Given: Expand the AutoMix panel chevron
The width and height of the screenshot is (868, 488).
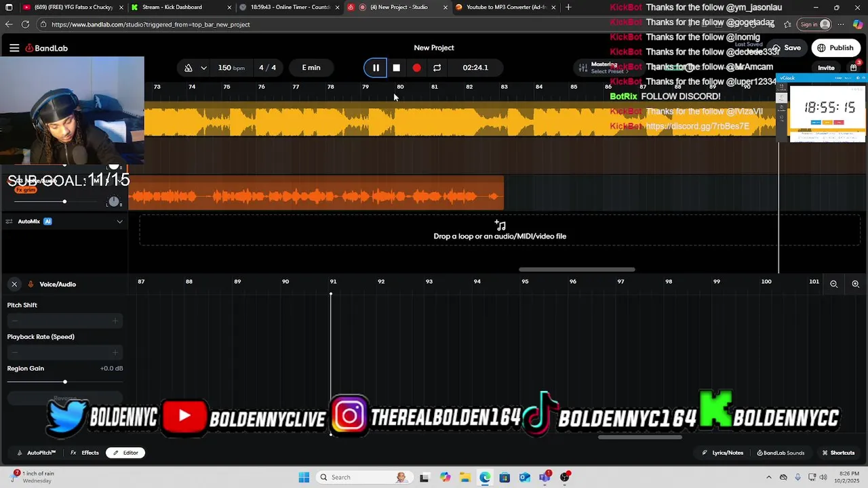Looking at the screenshot, I should 120,222.
